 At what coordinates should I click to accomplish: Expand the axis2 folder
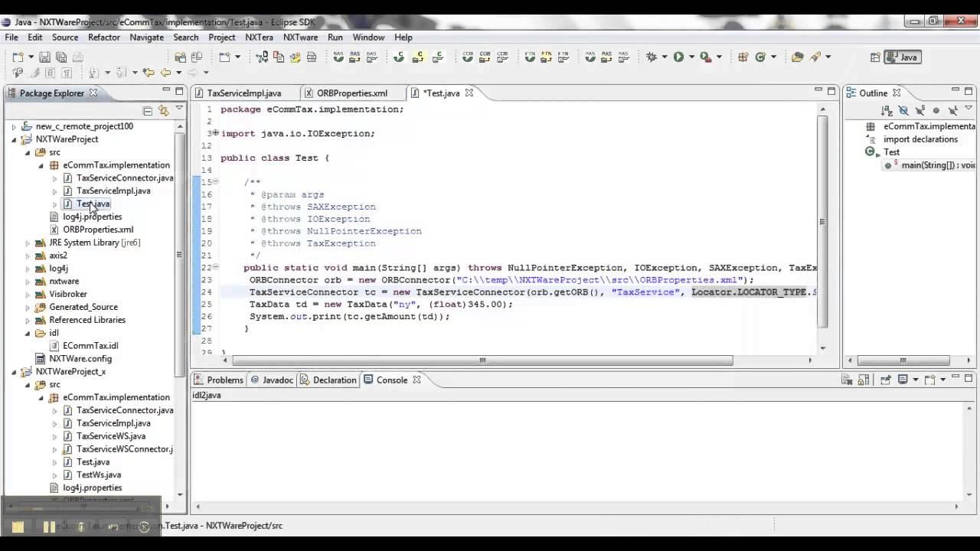28,256
